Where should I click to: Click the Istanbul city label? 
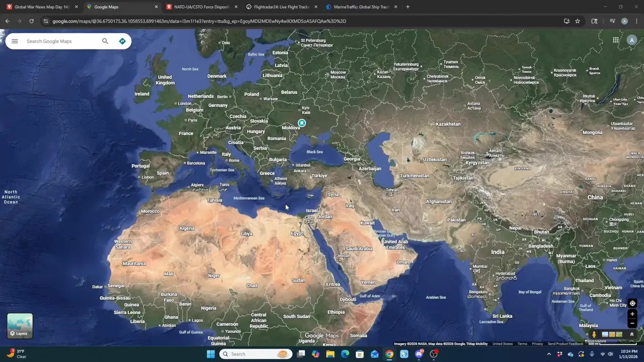click(x=303, y=165)
